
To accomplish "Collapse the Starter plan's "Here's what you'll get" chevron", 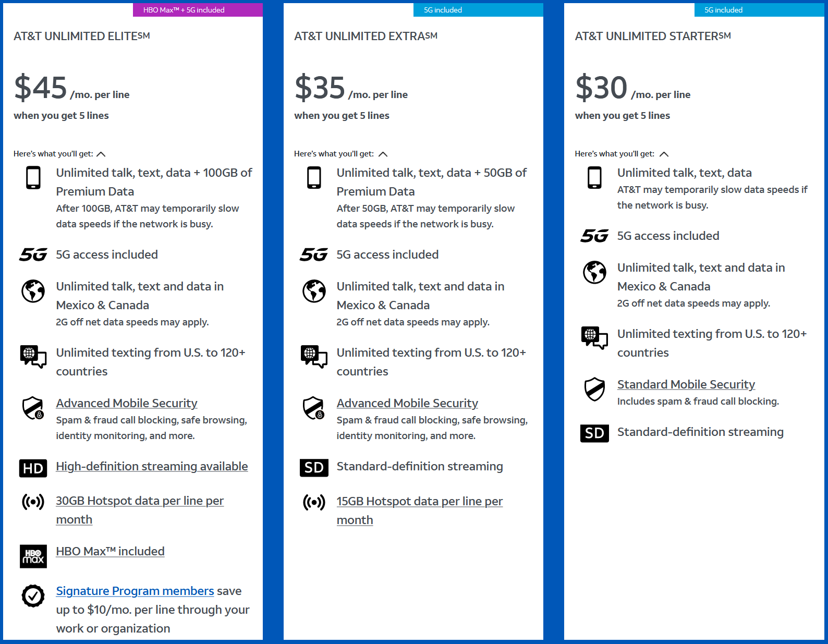I will [664, 154].
